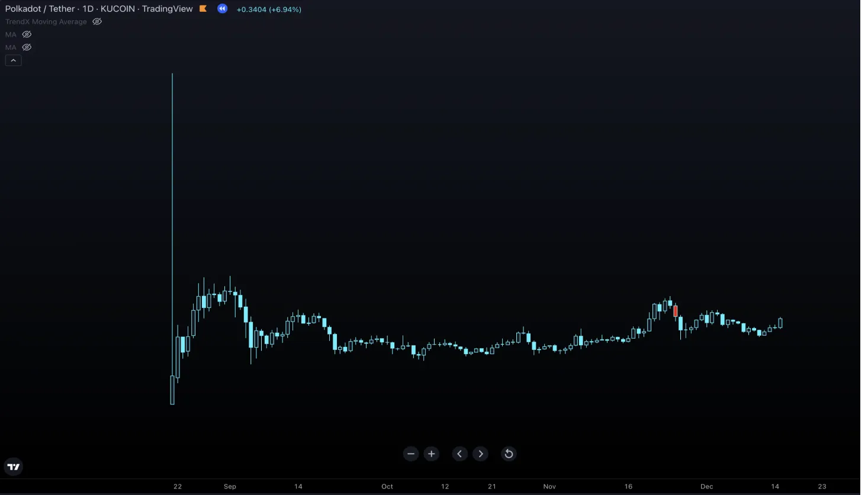This screenshot has height=495, width=868.
Task: Show the first MA indicator via eye icon
Action: coord(27,34)
